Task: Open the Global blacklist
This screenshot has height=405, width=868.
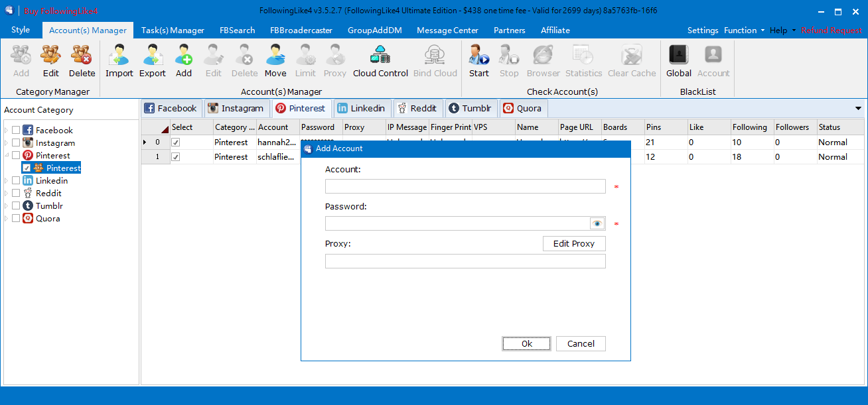Action: (679, 61)
